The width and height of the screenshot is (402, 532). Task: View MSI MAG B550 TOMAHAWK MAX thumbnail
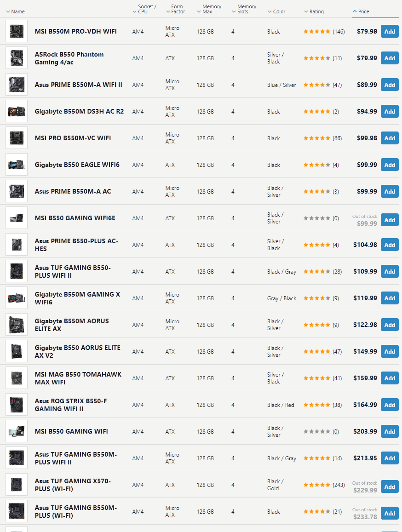[x=17, y=378]
